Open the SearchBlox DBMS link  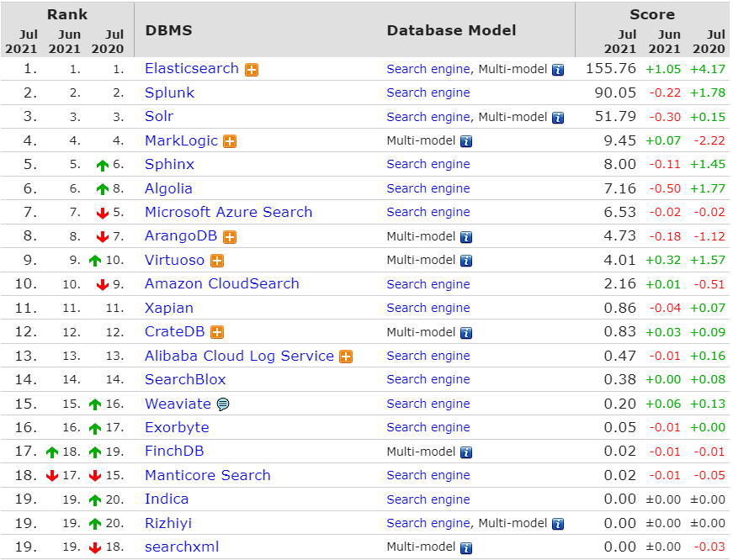(185, 380)
